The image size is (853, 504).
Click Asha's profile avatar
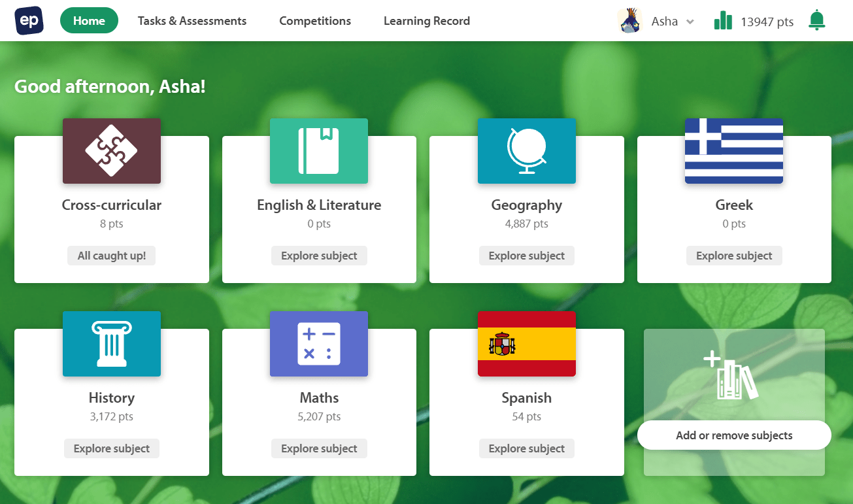pyautogui.click(x=630, y=21)
